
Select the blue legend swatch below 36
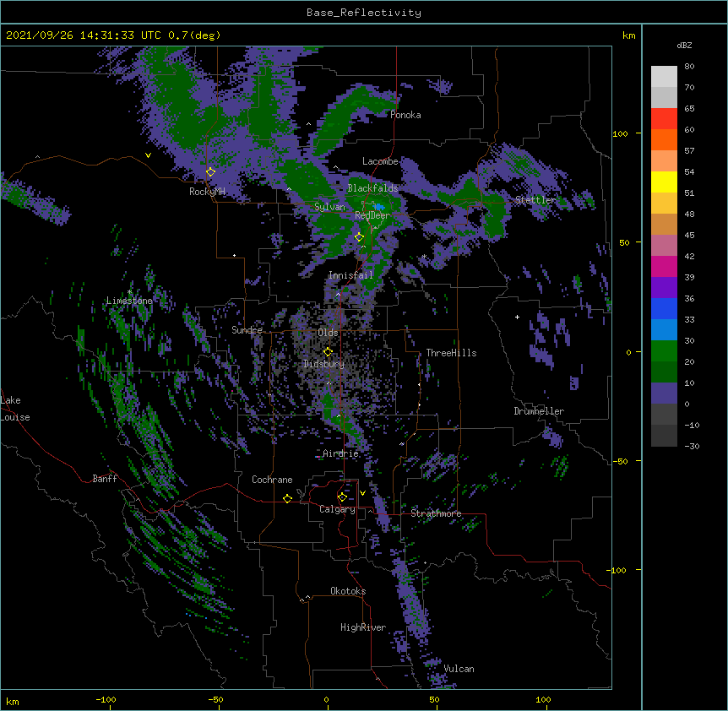click(x=664, y=308)
